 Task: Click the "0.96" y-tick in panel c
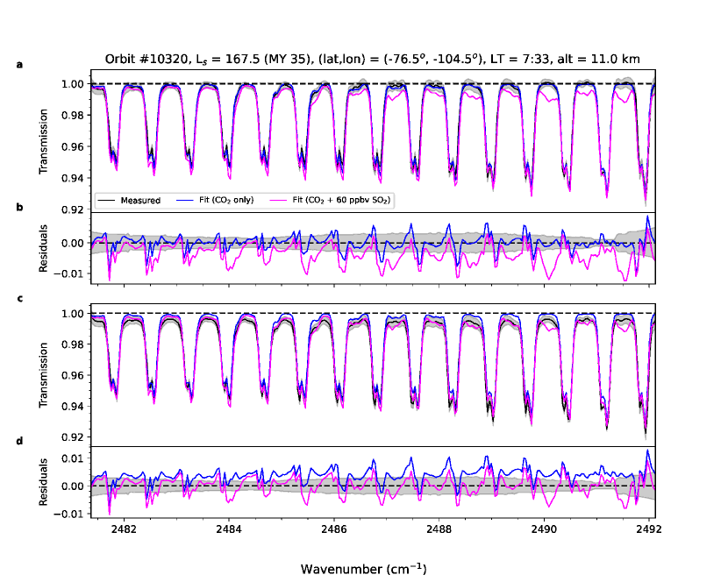[73, 375]
